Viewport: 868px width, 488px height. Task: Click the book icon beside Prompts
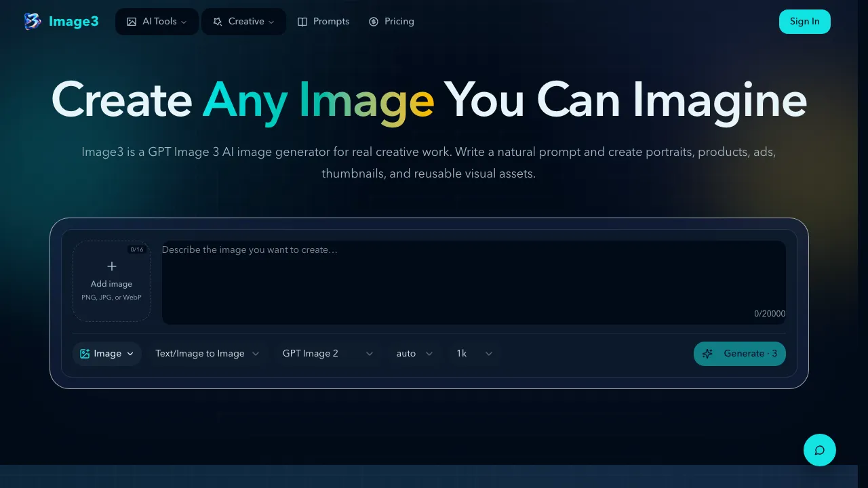click(302, 22)
